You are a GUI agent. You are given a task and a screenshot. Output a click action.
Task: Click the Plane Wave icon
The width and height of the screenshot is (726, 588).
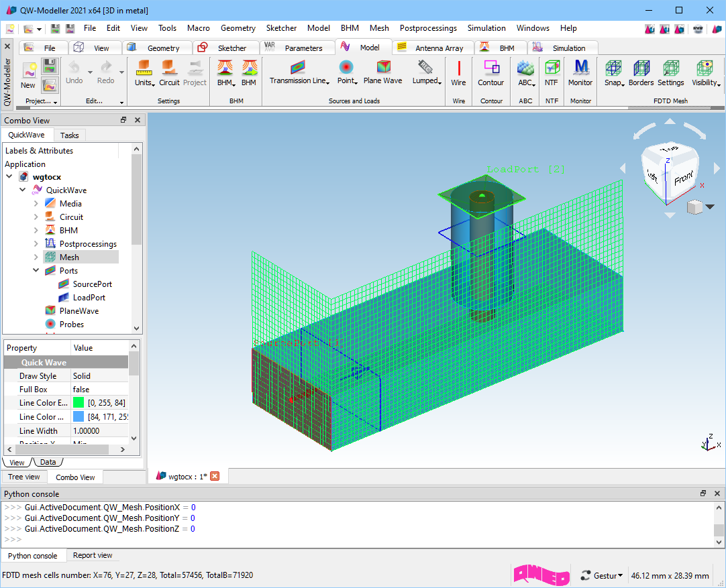(383, 68)
